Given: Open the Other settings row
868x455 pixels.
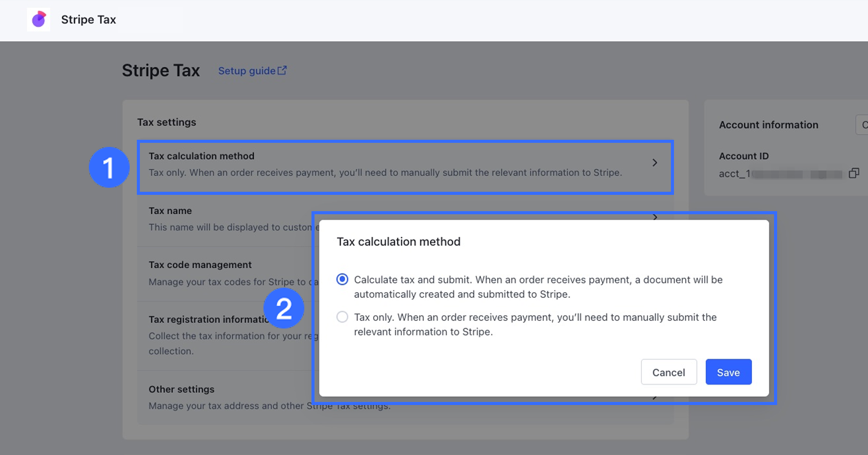Looking at the screenshot, I should 181,389.
